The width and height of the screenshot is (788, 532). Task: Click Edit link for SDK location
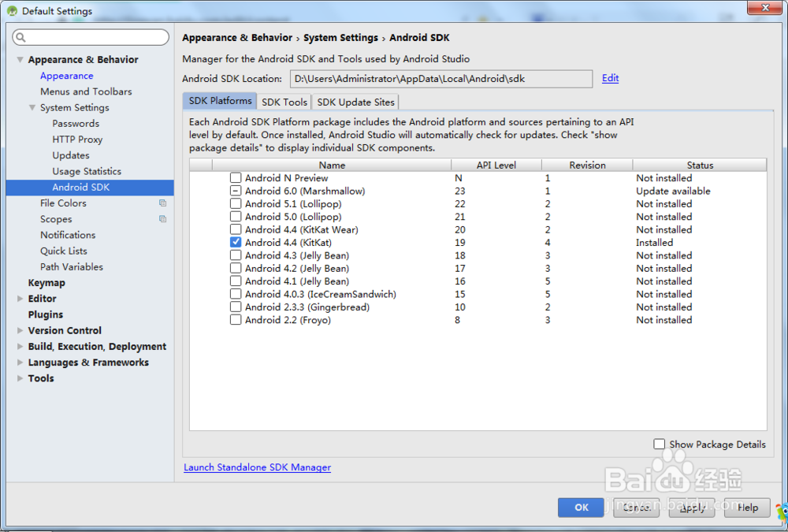[x=610, y=78]
